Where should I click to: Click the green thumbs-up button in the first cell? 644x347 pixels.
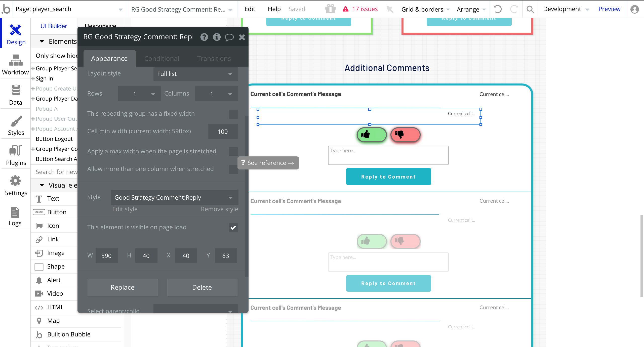[372, 135]
